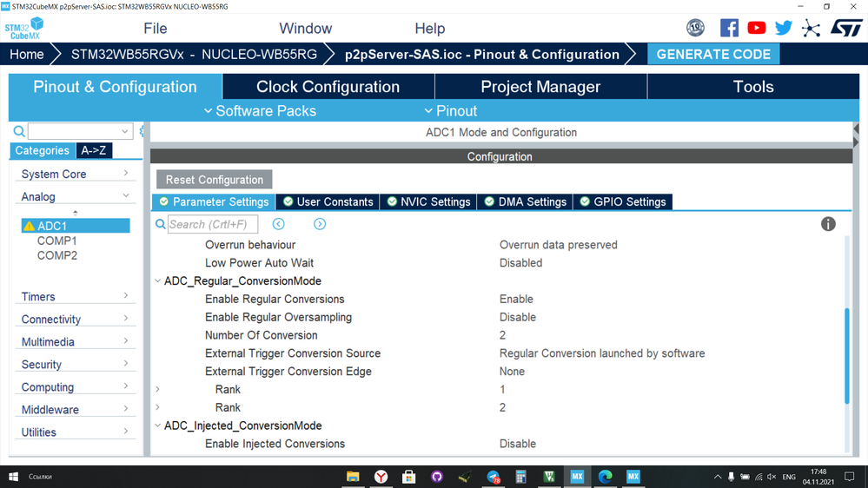The height and width of the screenshot is (488, 868).
Task: Open the DMA Settings tab
Action: click(x=526, y=202)
